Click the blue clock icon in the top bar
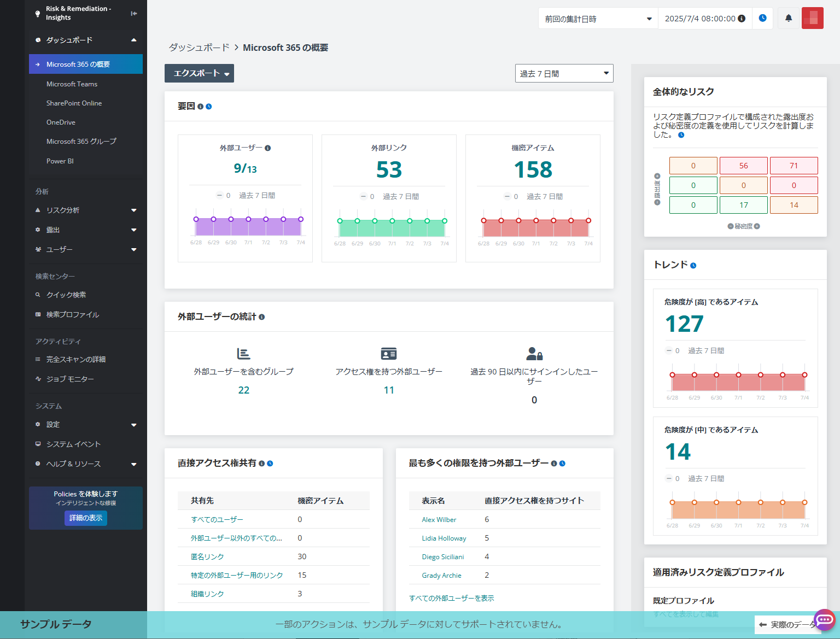 (763, 18)
